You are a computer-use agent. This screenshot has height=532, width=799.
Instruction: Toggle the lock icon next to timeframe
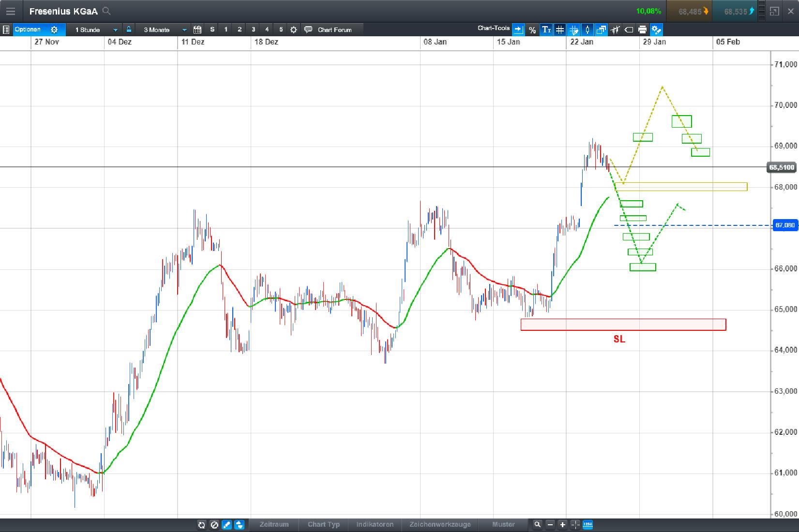(128, 30)
